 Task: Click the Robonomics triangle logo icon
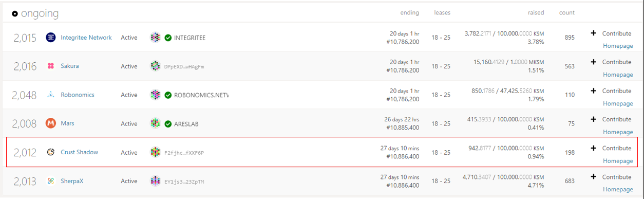(51, 95)
